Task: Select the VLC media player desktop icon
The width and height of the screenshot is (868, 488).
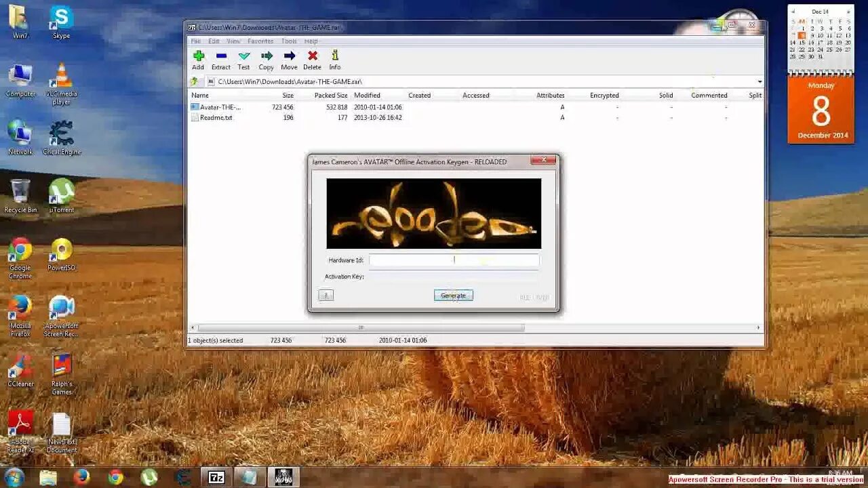Action: coord(61,84)
